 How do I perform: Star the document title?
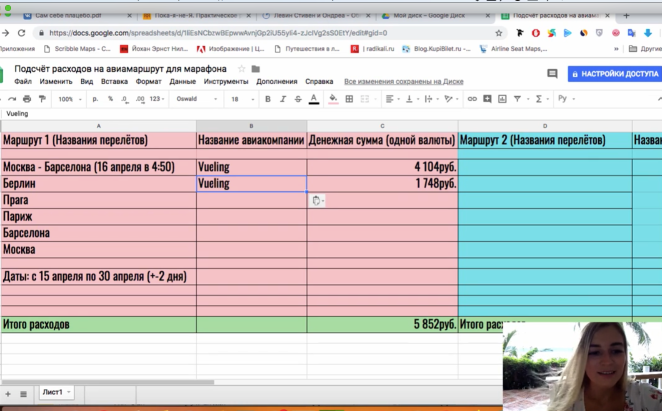241,69
